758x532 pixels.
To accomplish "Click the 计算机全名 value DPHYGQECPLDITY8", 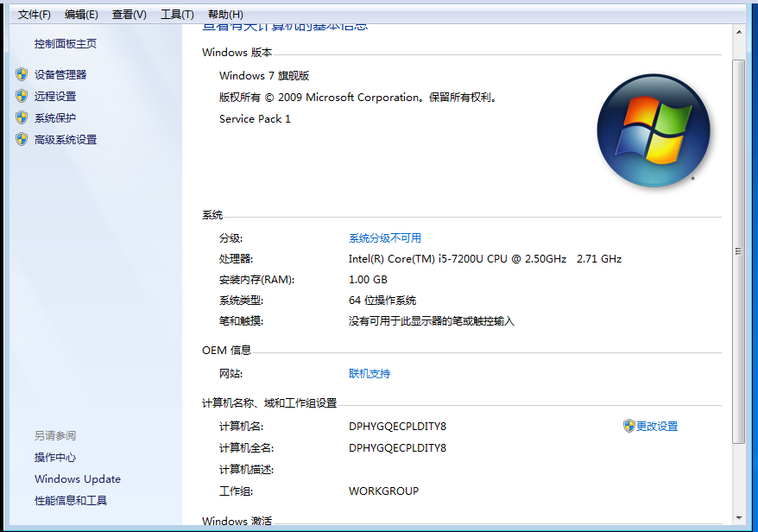I will coord(397,448).
